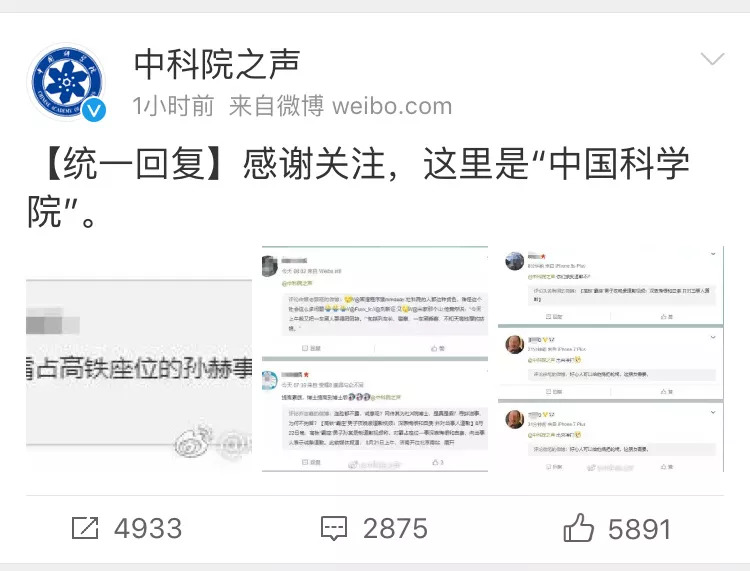Open post text starting 【统一回复】
The height and width of the screenshot is (571, 750).
tap(359, 187)
